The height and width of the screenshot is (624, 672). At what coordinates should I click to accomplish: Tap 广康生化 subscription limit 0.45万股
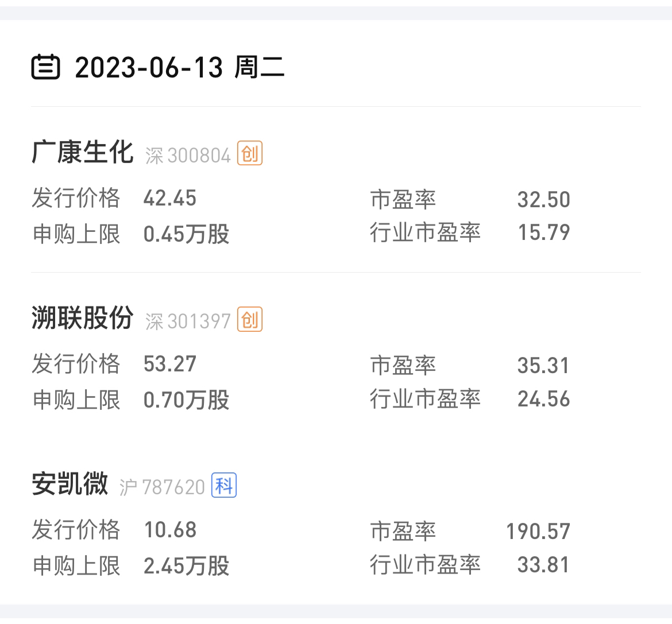(x=186, y=234)
